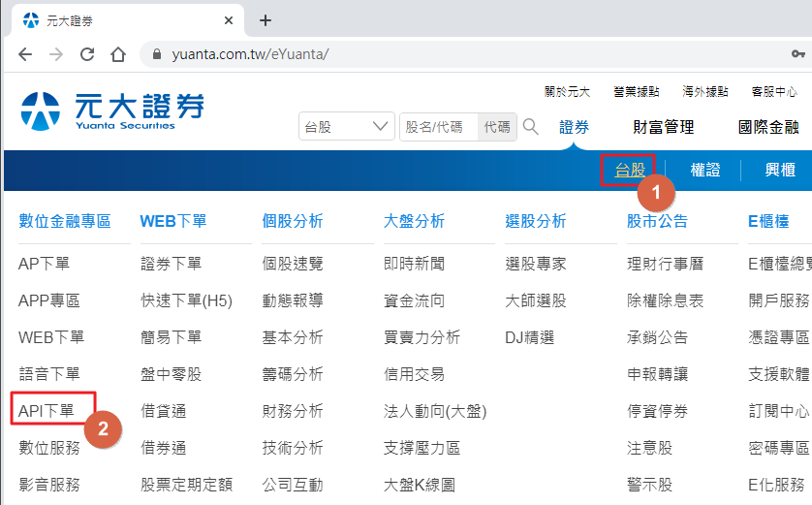Click the 代碼 button beside search field

[x=497, y=126]
